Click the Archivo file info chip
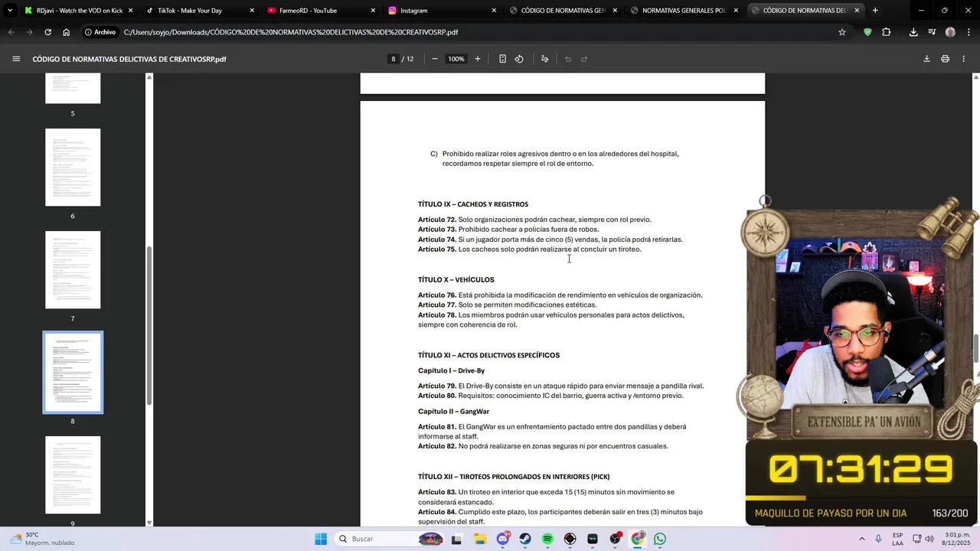980x551 pixels. (x=100, y=32)
